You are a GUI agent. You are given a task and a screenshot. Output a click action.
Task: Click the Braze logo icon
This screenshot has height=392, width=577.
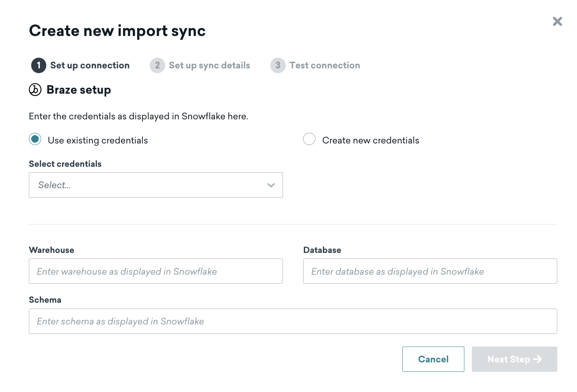point(35,90)
